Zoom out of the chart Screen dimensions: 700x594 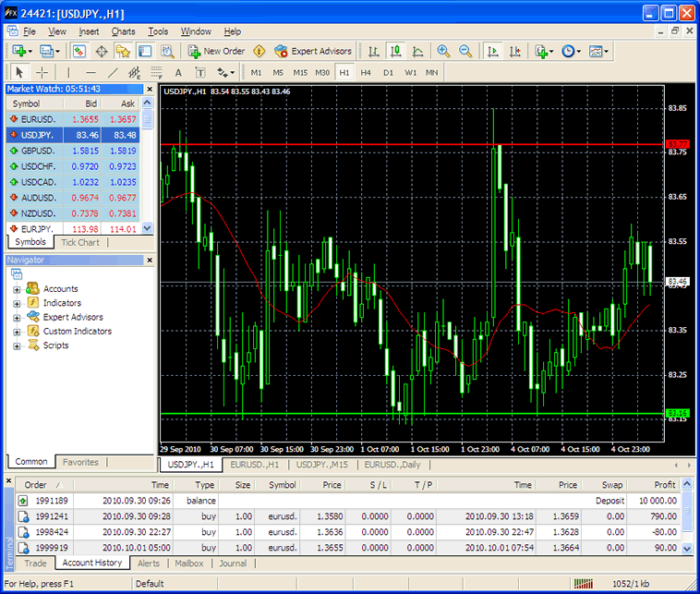(x=465, y=52)
